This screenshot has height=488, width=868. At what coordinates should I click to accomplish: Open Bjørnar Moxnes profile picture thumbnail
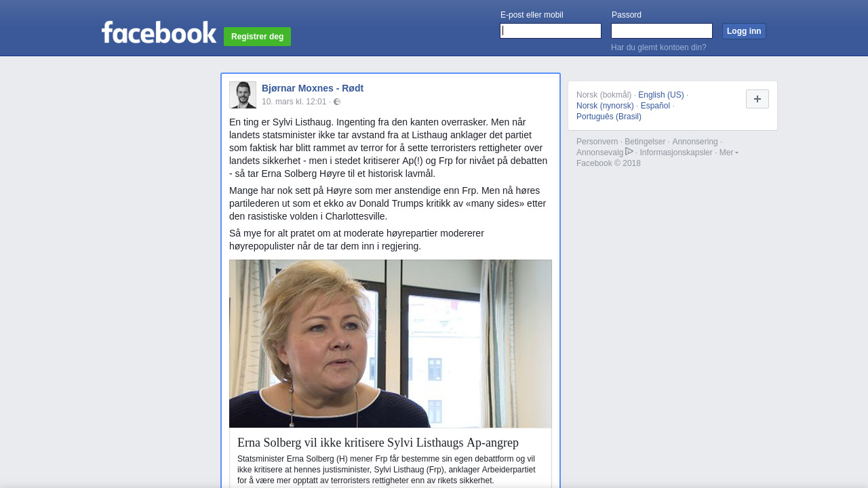point(243,95)
